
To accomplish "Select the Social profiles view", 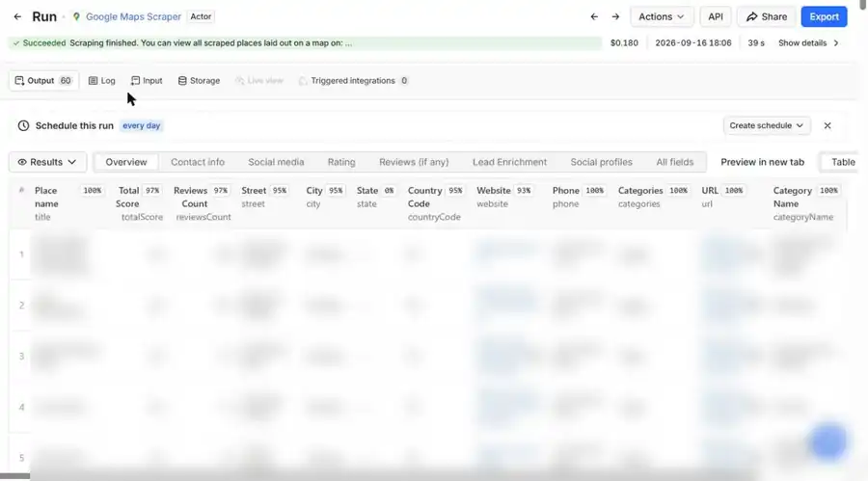I will 601,162.
